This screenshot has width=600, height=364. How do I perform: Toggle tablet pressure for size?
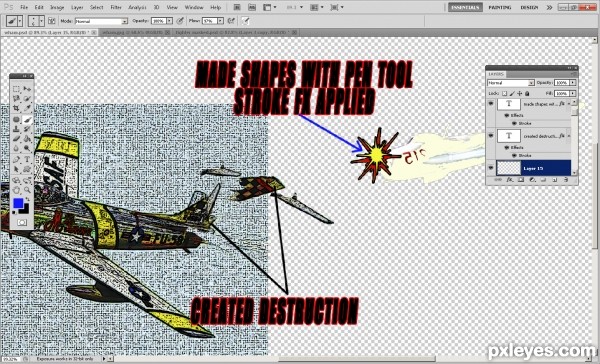[246, 21]
